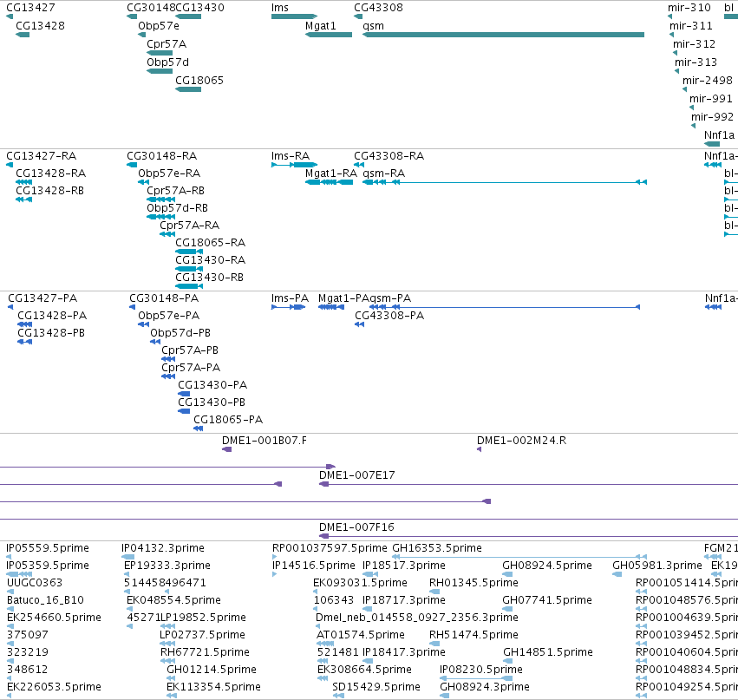Screen dimensions: 738x700
Task: Select the RH67721.5prime EST label
Action: [206, 652]
